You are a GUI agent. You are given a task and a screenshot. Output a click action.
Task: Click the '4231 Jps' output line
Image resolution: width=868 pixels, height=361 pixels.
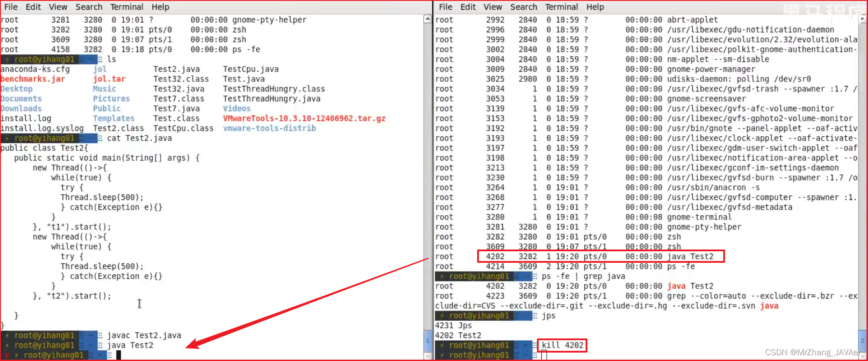click(454, 325)
